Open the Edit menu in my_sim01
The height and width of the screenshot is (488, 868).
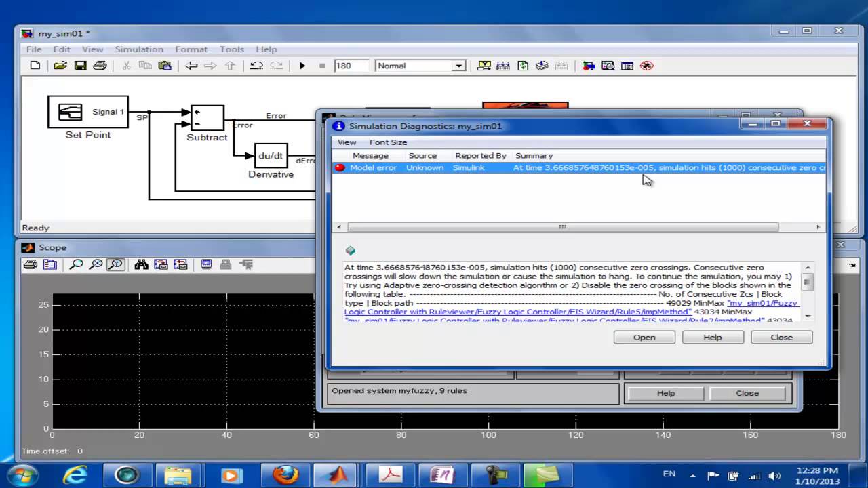click(x=62, y=49)
